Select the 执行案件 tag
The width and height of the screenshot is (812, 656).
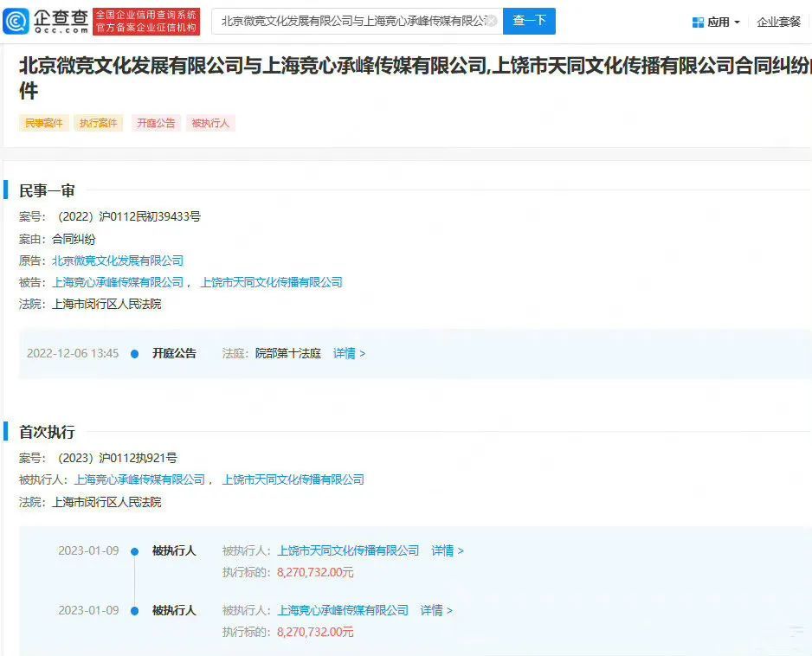click(98, 123)
